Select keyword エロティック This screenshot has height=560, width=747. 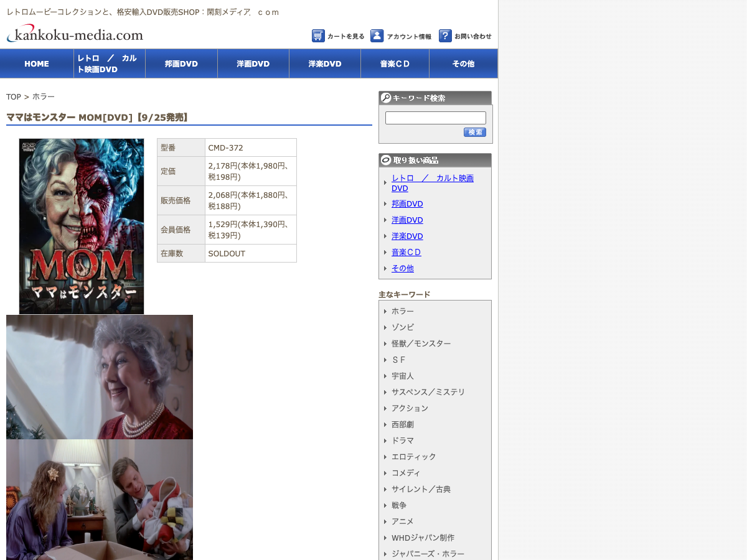coord(414,457)
